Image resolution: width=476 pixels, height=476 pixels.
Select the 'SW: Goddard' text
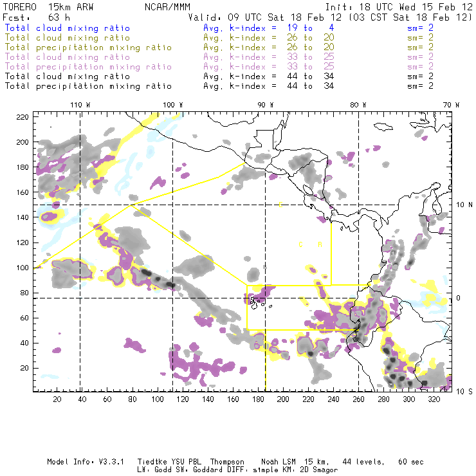point(199,470)
